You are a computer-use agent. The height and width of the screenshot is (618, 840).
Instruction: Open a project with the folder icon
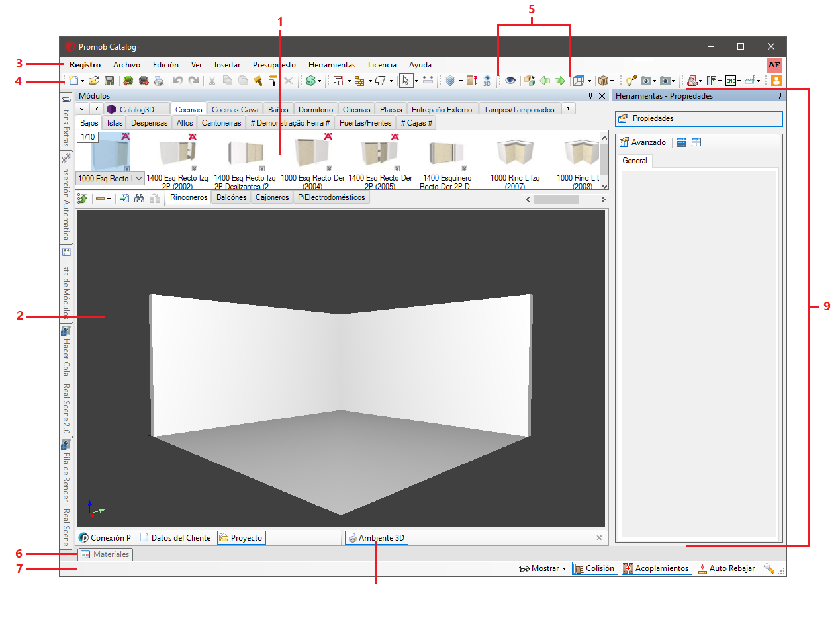tap(94, 81)
